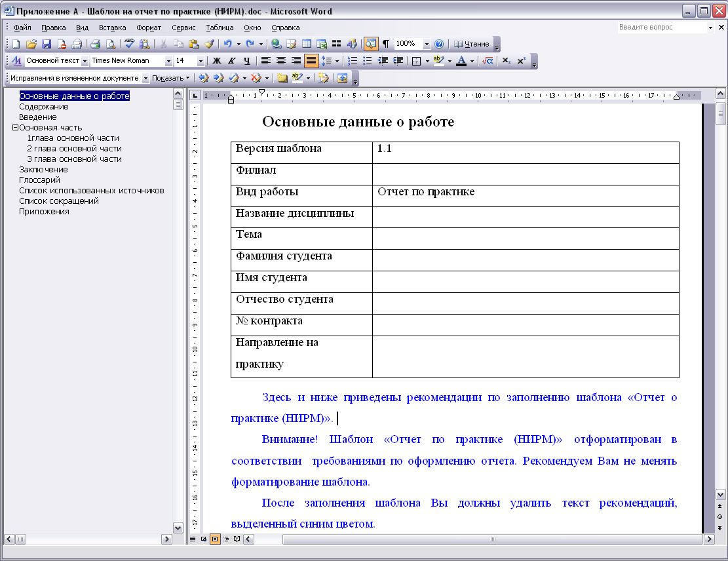Expand the Показать menu button
This screenshot has width=728, height=561.
[171, 78]
